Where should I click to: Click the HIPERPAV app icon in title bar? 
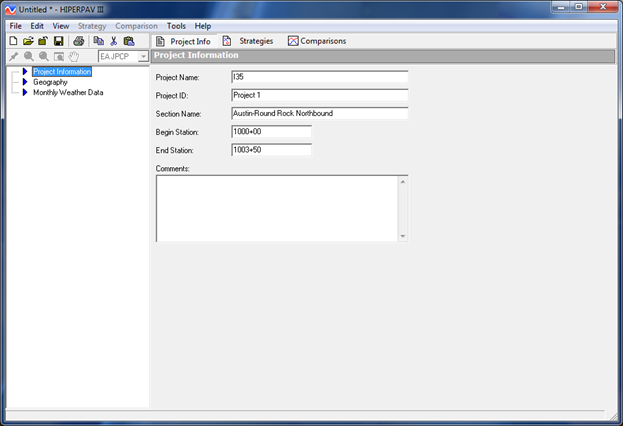[10, 10]
